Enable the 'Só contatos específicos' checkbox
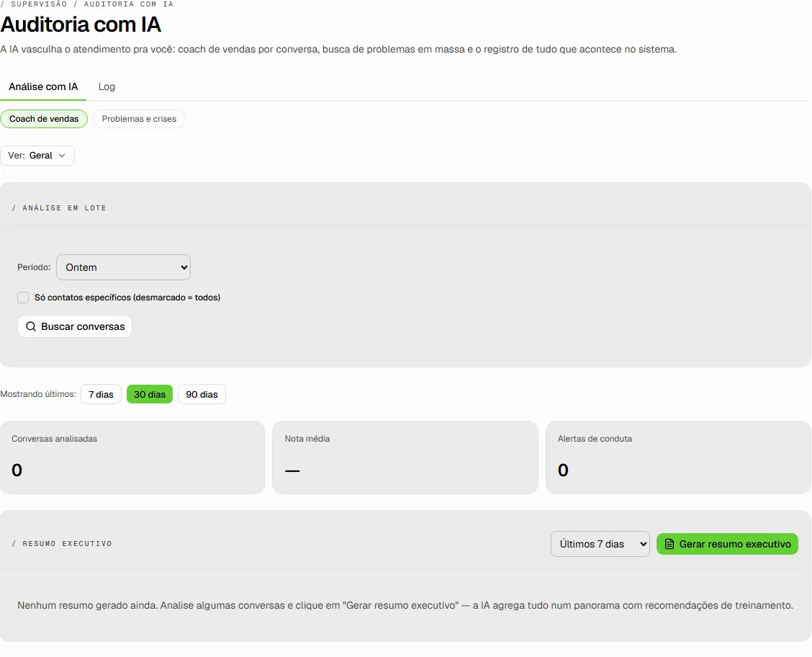 coord(23,298)
